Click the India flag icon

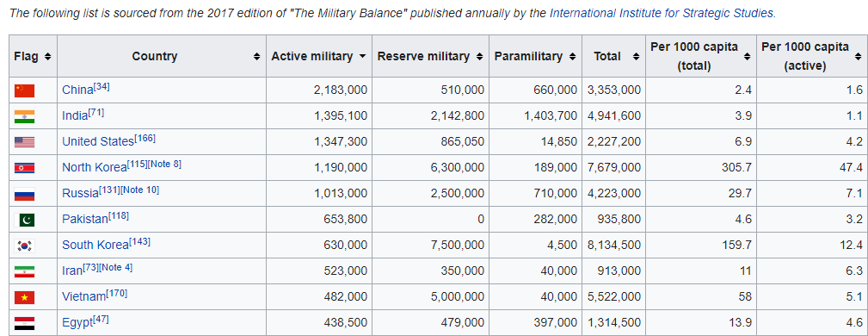[24, 116]
